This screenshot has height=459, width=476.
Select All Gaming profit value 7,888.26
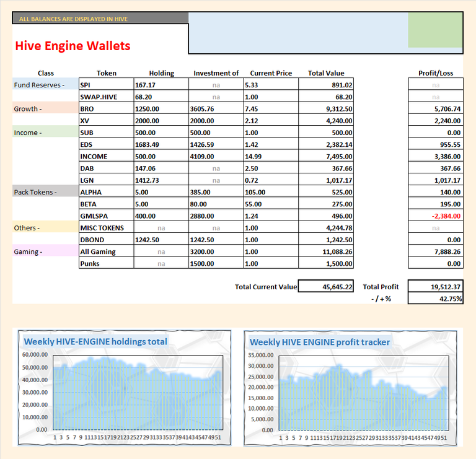tap(436, 251)
